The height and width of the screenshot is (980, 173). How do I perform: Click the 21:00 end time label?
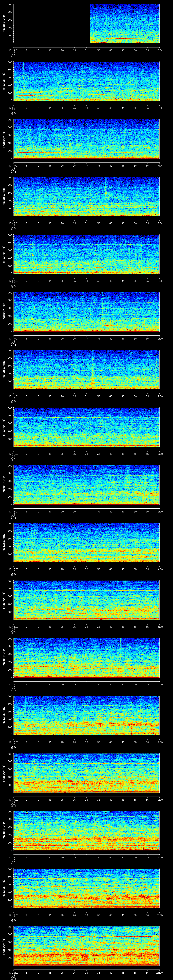159,972
